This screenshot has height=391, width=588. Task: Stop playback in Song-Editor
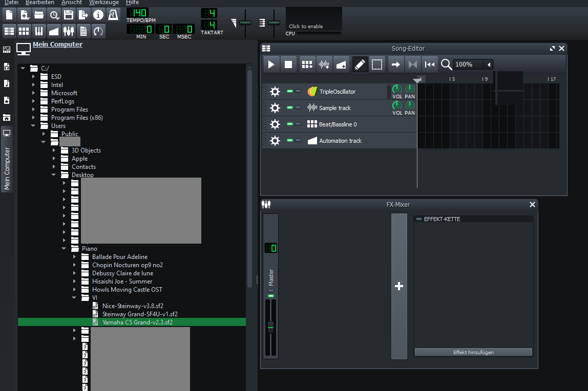click(x=288, y=64)
